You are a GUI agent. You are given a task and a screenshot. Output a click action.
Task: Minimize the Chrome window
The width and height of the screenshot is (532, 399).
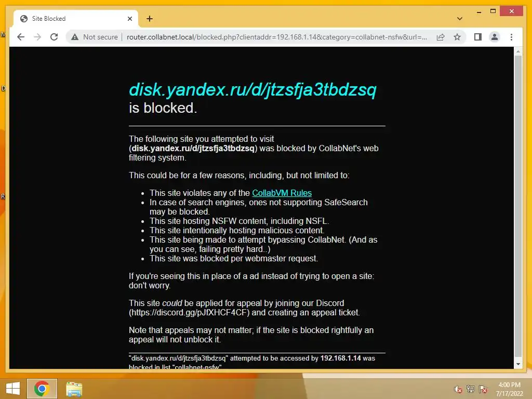(478, 11)
